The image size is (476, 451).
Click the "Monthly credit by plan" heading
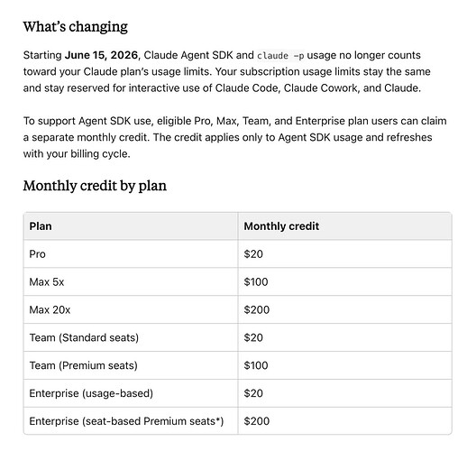95,186
